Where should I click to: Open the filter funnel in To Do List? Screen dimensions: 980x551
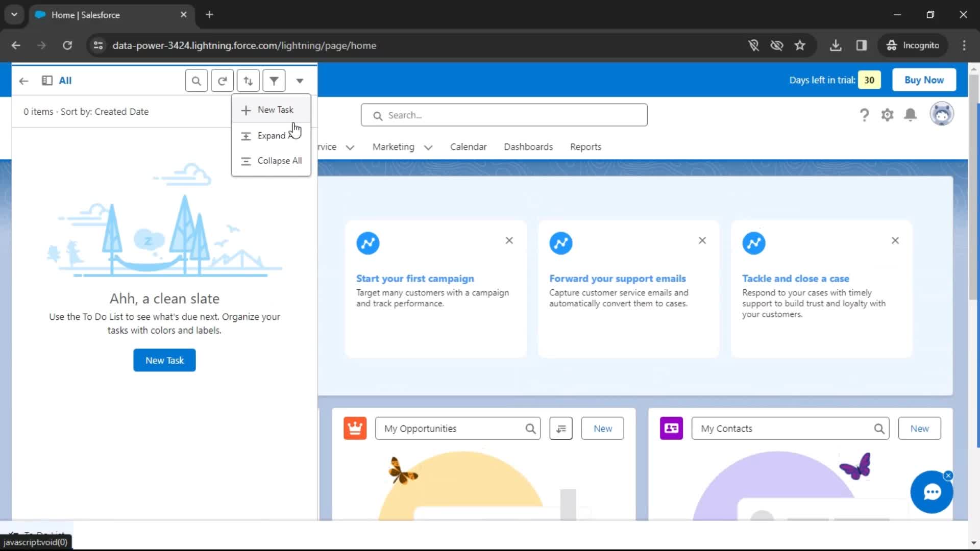click(x=274, y=81)
